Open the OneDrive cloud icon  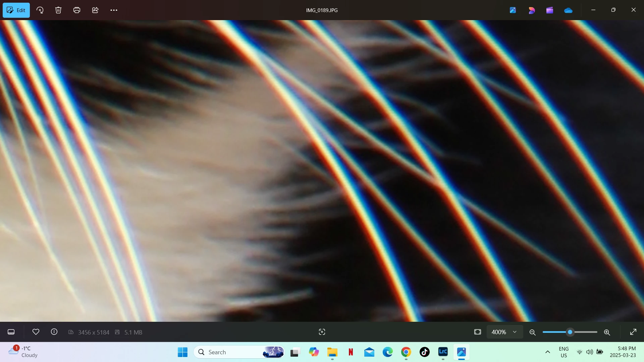568,10
